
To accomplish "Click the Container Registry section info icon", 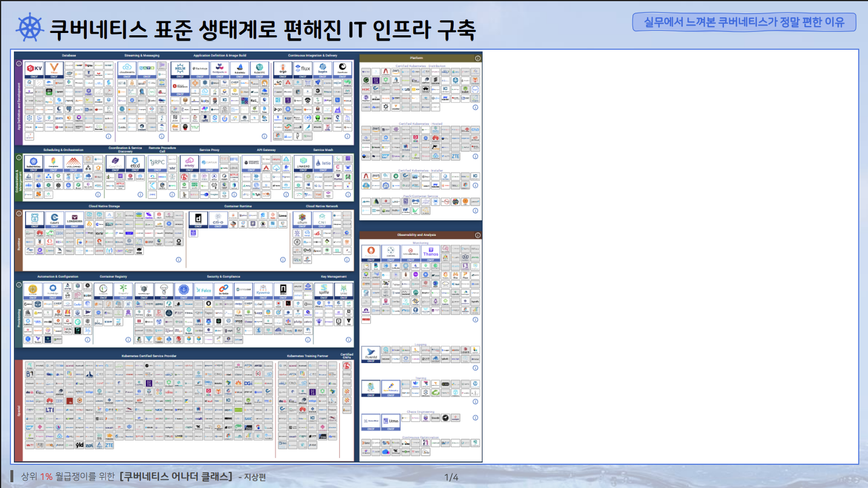I will (x=128, y=340).
